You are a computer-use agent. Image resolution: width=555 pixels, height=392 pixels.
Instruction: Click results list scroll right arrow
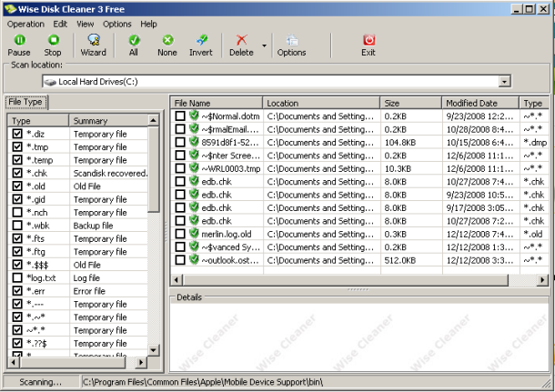[542, 280]
